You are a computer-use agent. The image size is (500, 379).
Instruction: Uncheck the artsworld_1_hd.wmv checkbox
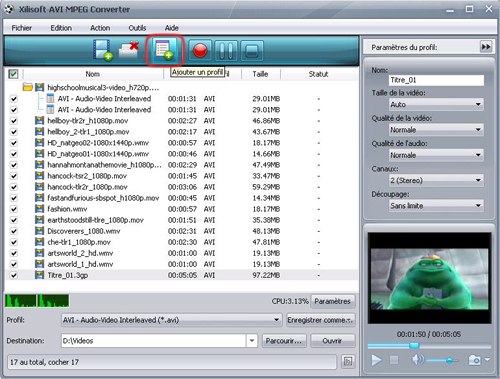click(14, 264)
